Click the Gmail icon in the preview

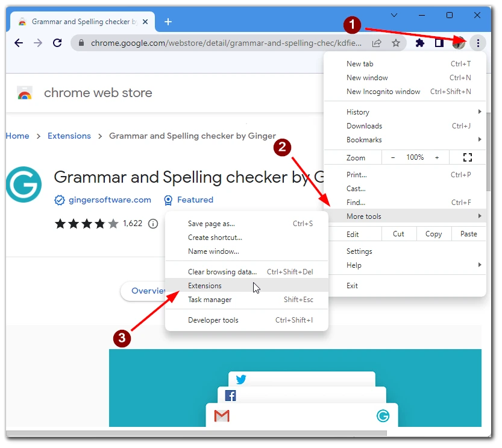click(222, 415)
